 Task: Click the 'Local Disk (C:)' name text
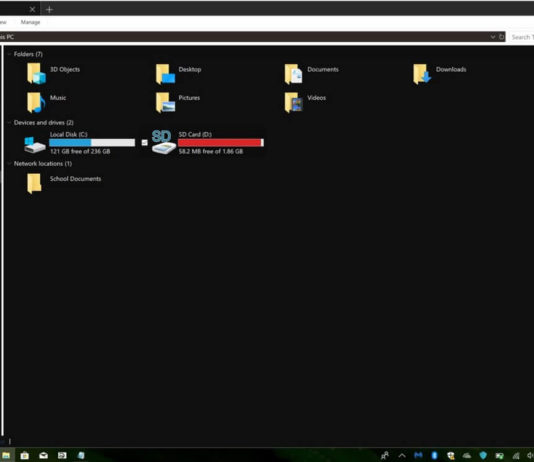tap(68, 134)
